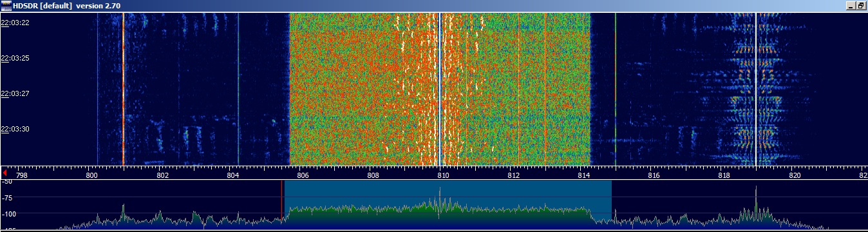Click the 22:03:22 waterfall timestamp
Screen dimensions: 868x232
[15, 22]
